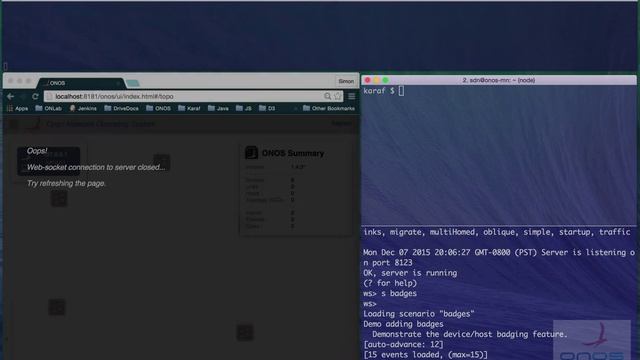
Task: Open the ONOS bookmarks folder
Action: (x=158, y=108)
